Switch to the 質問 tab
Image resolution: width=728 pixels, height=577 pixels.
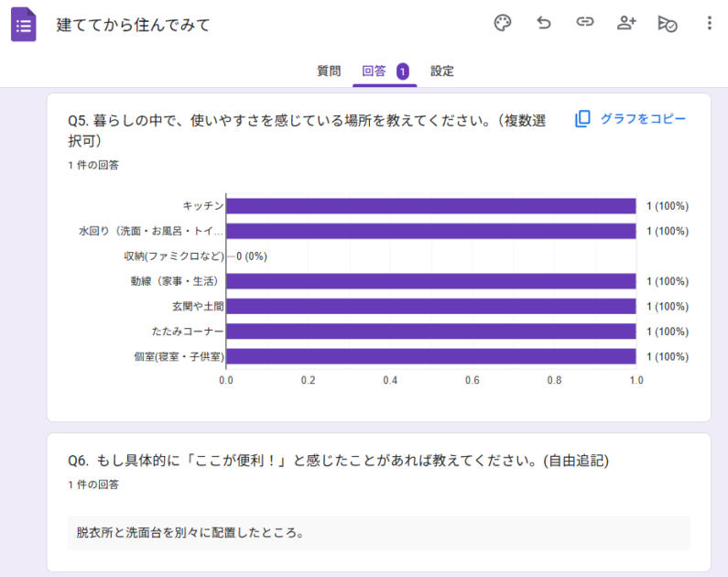click(329, 71)
